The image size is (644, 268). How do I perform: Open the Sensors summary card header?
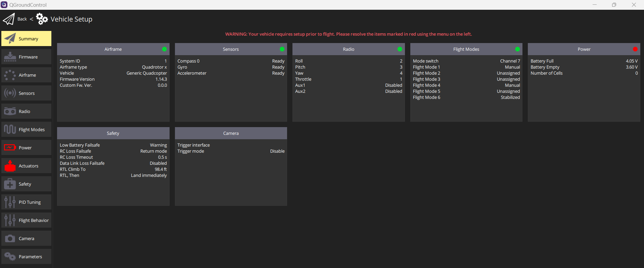(x=231, y=49)
